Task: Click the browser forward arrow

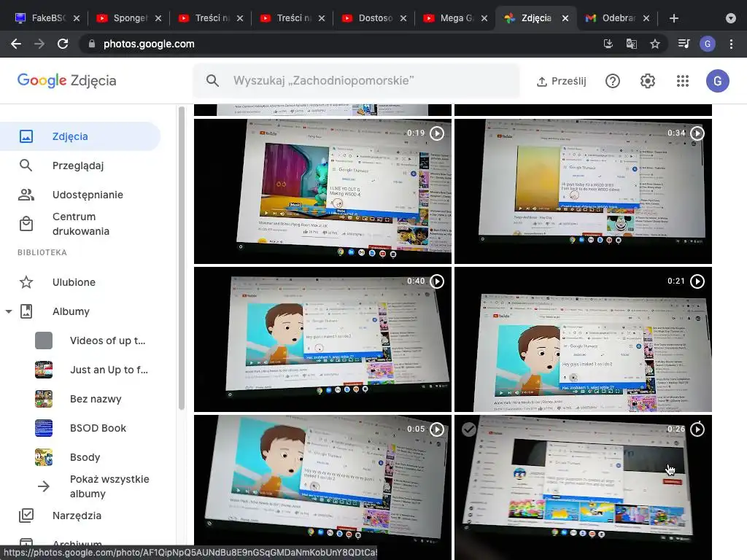Action: tap(39, 44)
